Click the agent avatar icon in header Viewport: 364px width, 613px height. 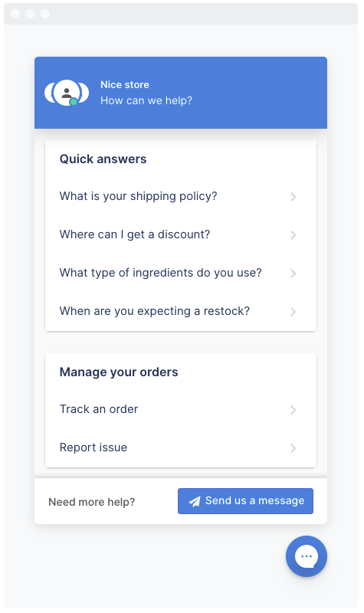[67, 93]
